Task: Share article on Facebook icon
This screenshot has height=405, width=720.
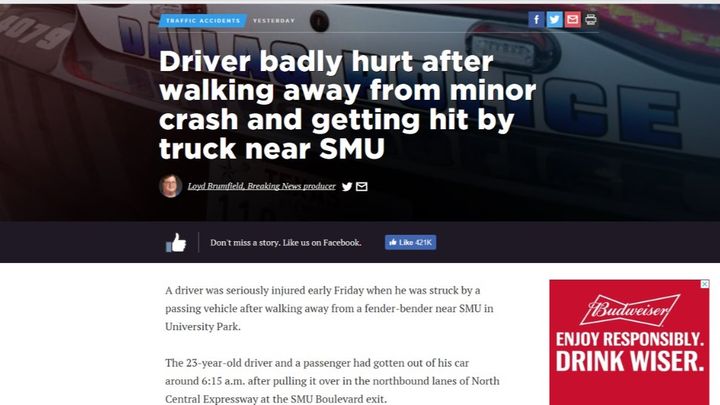Action: tap(536, 20)
